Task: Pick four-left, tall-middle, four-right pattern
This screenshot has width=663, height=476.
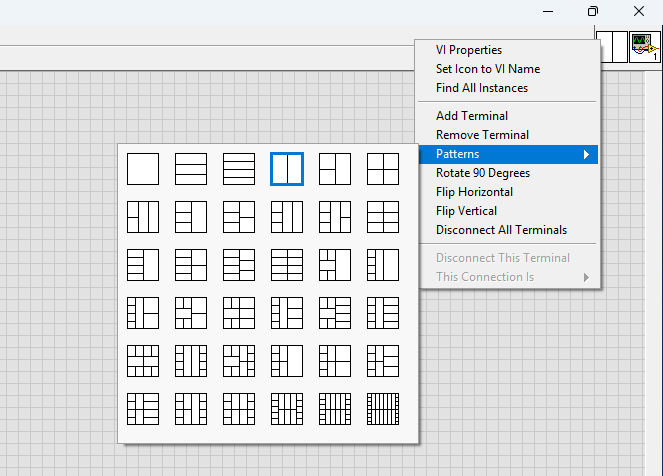Action: click(383, 313)
